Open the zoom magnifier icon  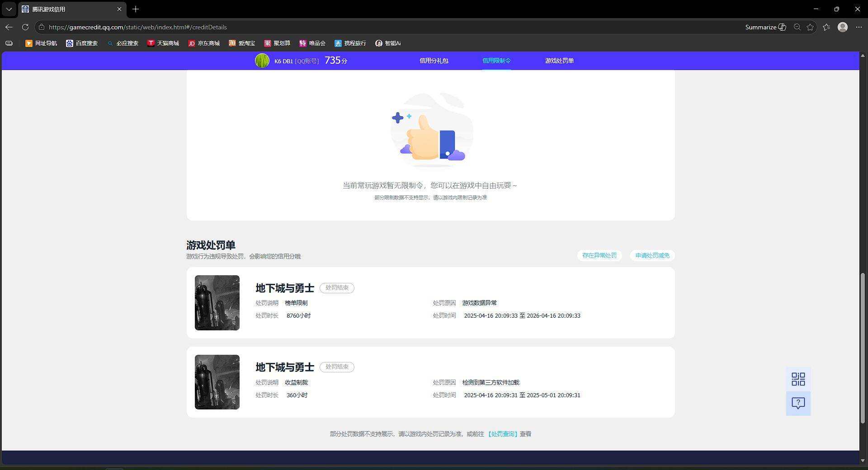[x=797, y=27]
